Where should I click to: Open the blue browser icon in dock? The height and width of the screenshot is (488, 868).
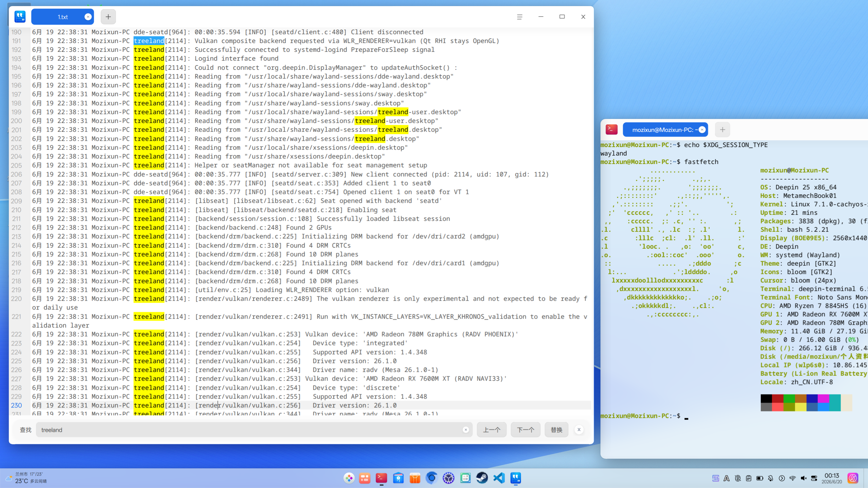(x=432, y=478)
